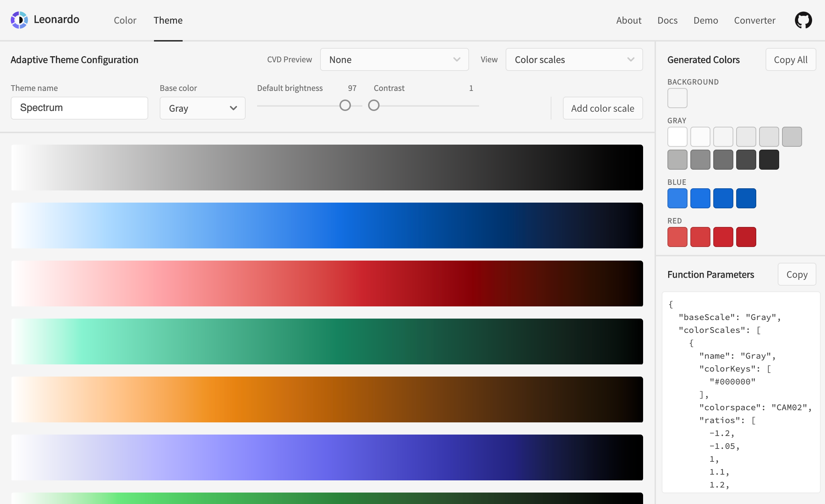Open the Base color Gray dropdown
Image resolution: width=825 pixels, height=504 pixels.
coord(202,108)
